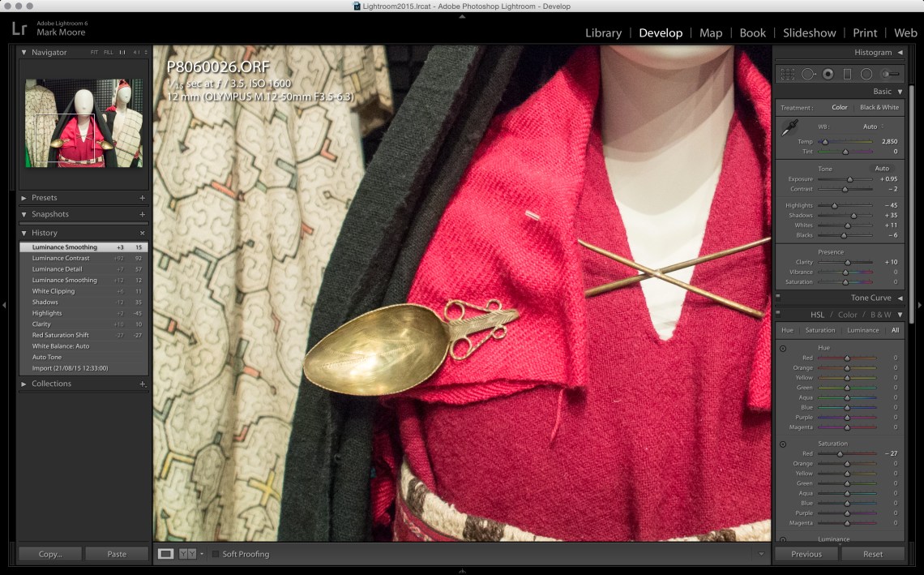Click the Copy... settings button
This screenshot has width=924, height=575.
coord(50,554)
